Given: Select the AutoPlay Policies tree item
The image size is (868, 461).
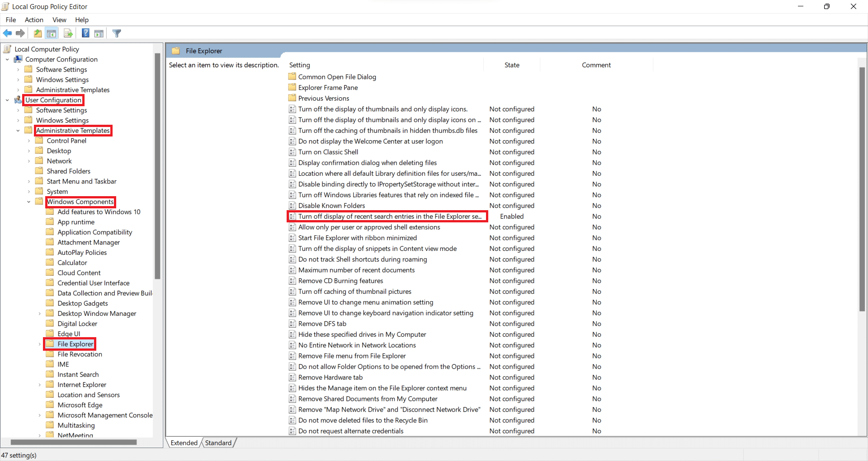Looking at the screenshot, I should 82,253.
